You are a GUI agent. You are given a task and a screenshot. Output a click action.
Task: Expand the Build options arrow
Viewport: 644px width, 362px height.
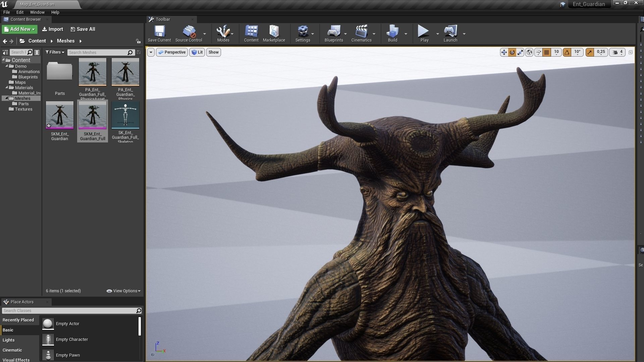point(406,34)
